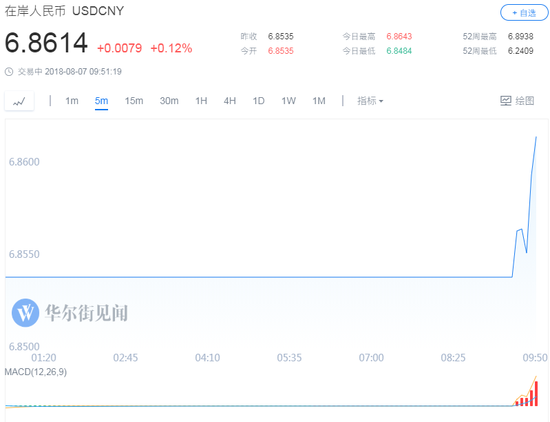Click the 华尔街见闻 watermark logo
The width and height of the screenshot is (550, 422).
point(25,313)
